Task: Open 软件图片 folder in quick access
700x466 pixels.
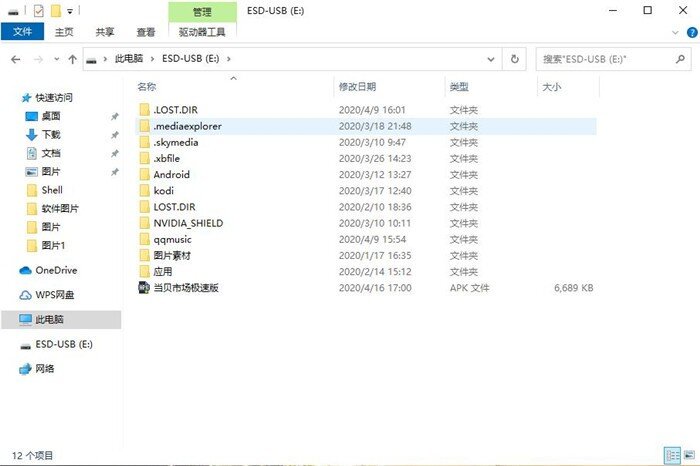Action: click(52, 209)
